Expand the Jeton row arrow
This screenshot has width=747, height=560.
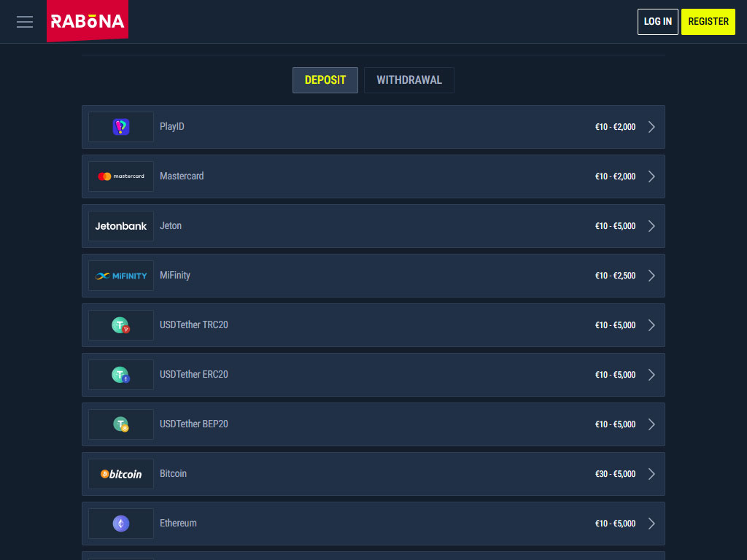pos(651,226)
